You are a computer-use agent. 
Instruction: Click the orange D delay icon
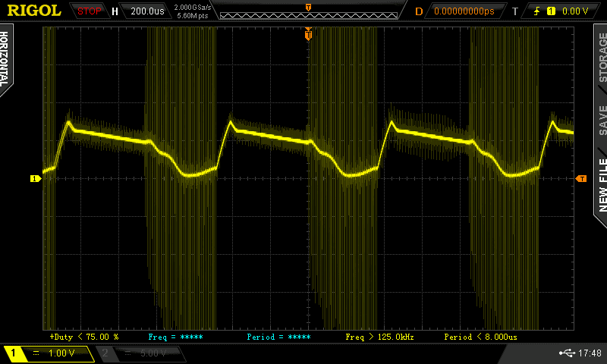pos(419,11)
